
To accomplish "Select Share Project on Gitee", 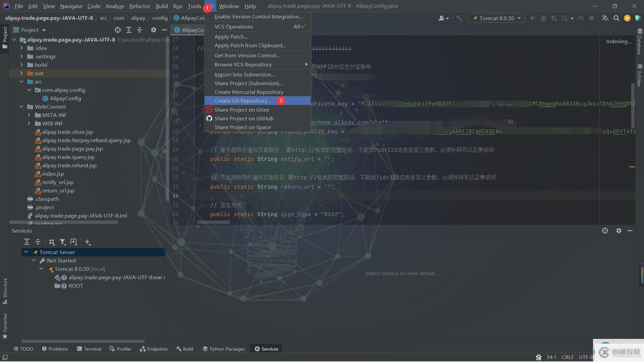I will (257, 110).
